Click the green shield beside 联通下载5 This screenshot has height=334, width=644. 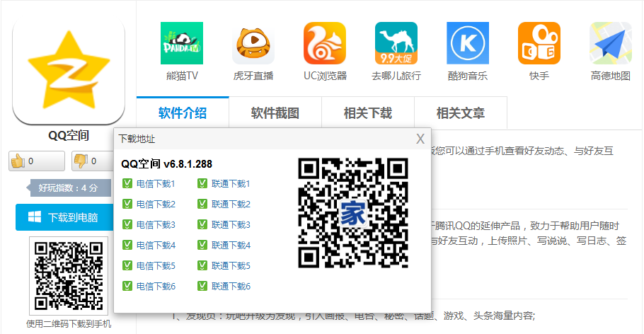tap(202, 265)
